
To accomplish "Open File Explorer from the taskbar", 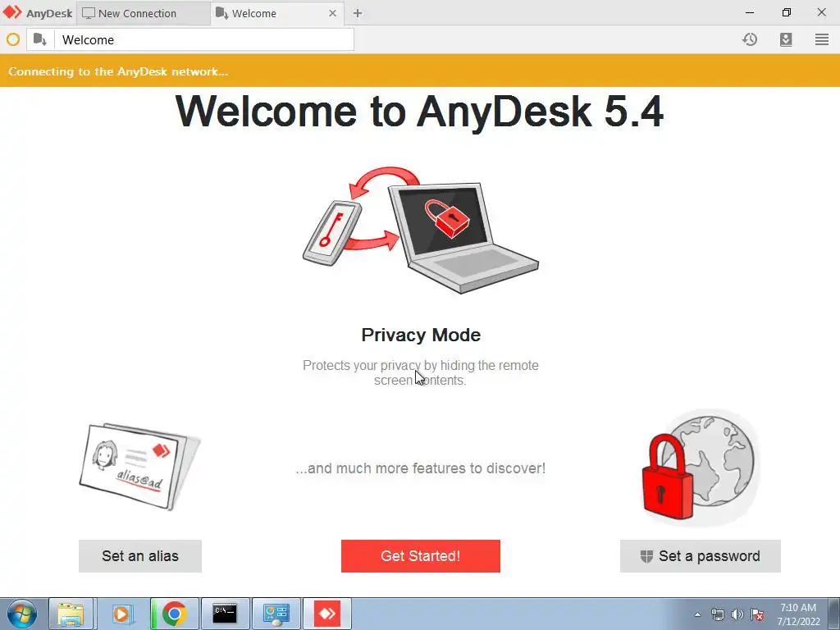I will point(71,614).
